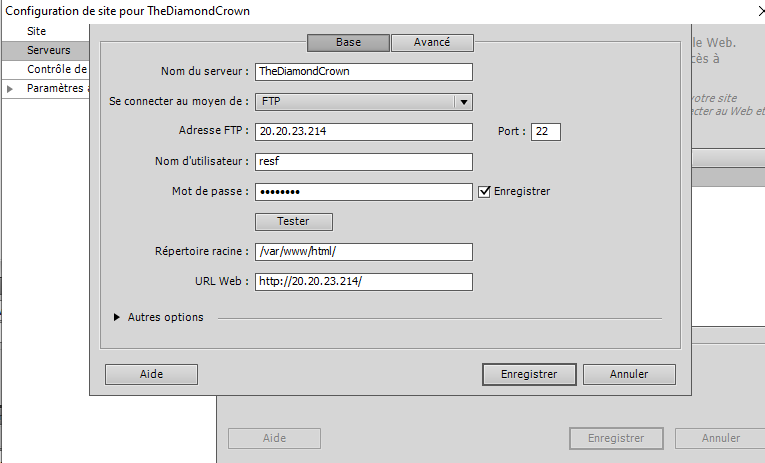Cancel the server dialog with Annuler
The width and height of the screenshot is (765, 463).
(629, 374)
